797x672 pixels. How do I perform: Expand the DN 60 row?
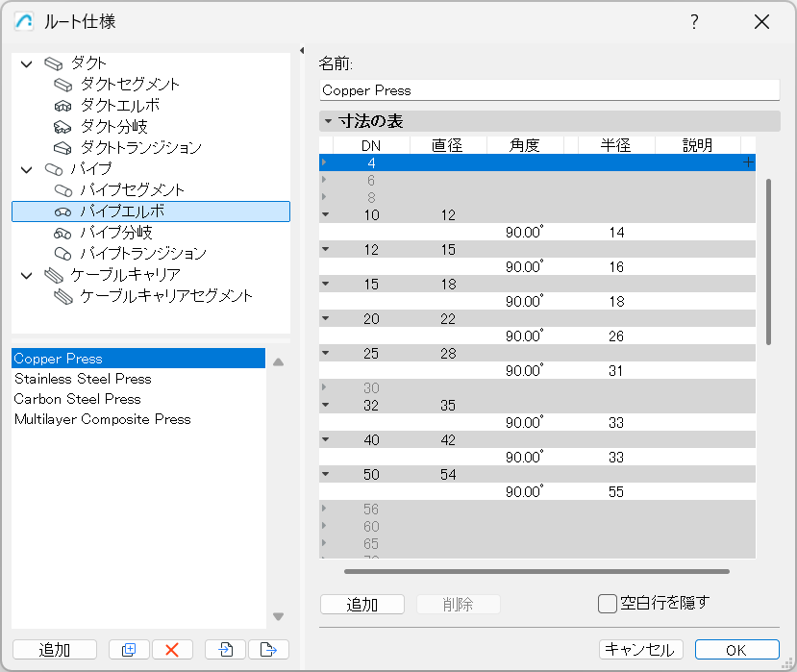coord(324,525)
